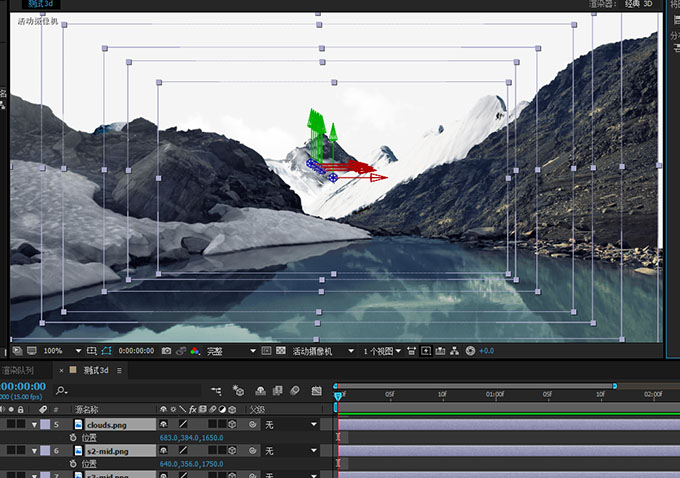Viewport: 680px width, 478px height.
Task: Click position value 683.0,384.0,1650.0
Action: [191, 438]
